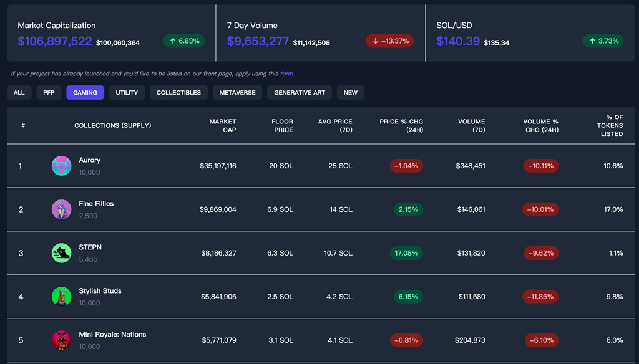Click the $9,653,277 7 Day Volume value
639x364 pixels.
click(258, 41)
